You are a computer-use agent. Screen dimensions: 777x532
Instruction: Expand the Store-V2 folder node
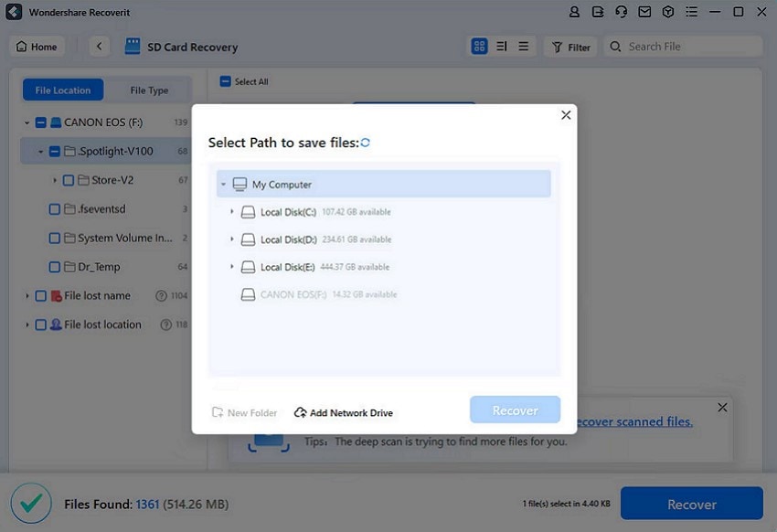click(x=55, y=180)
